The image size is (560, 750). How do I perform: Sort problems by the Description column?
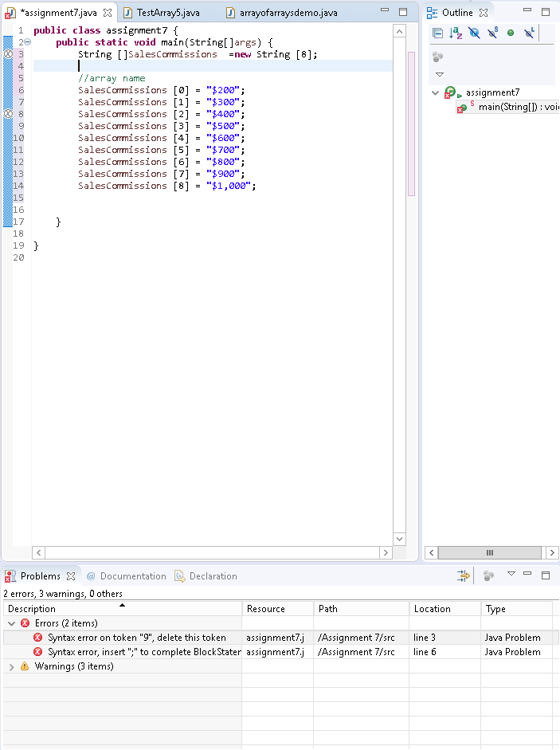click(x=123, y=608)
